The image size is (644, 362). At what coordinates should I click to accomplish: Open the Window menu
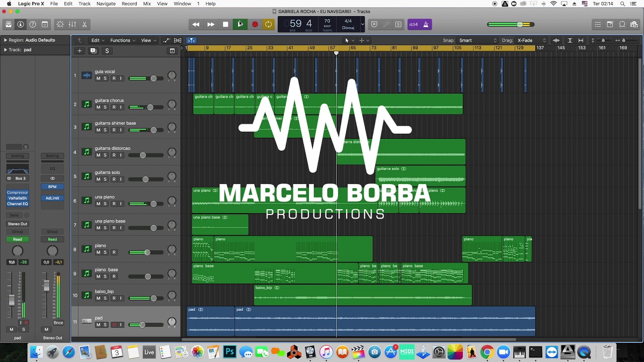182,4
